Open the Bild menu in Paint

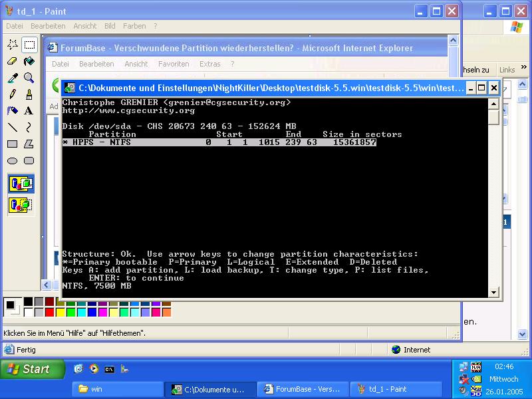tap(110, 26)
